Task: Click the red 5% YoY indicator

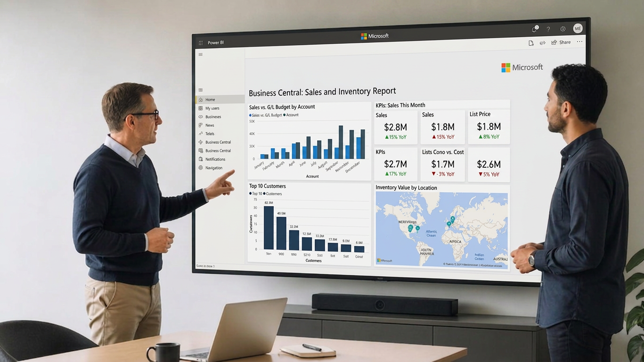Action: click(x=489, y=174)
